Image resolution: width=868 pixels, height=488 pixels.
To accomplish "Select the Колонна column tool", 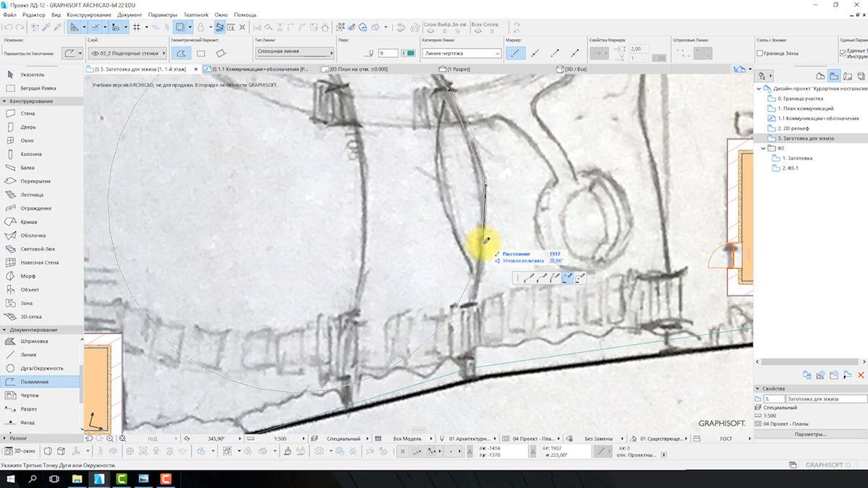I will click(41, 154).
